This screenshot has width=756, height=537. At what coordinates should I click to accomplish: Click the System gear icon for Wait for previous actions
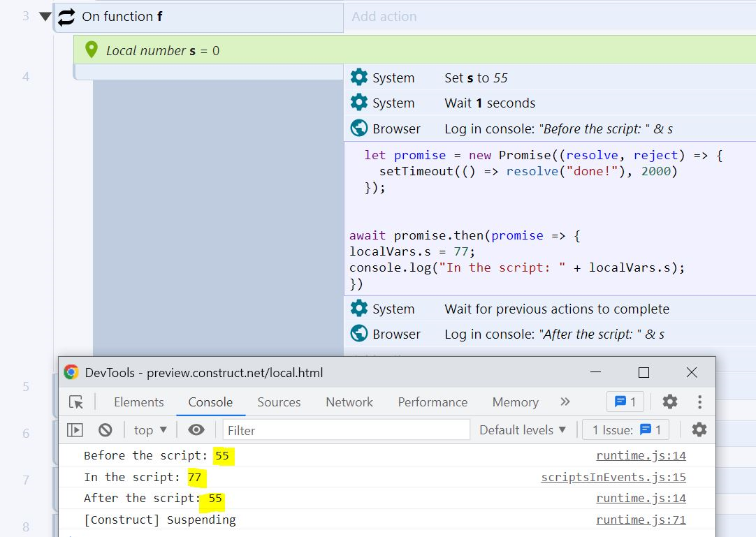click(358, 308)
